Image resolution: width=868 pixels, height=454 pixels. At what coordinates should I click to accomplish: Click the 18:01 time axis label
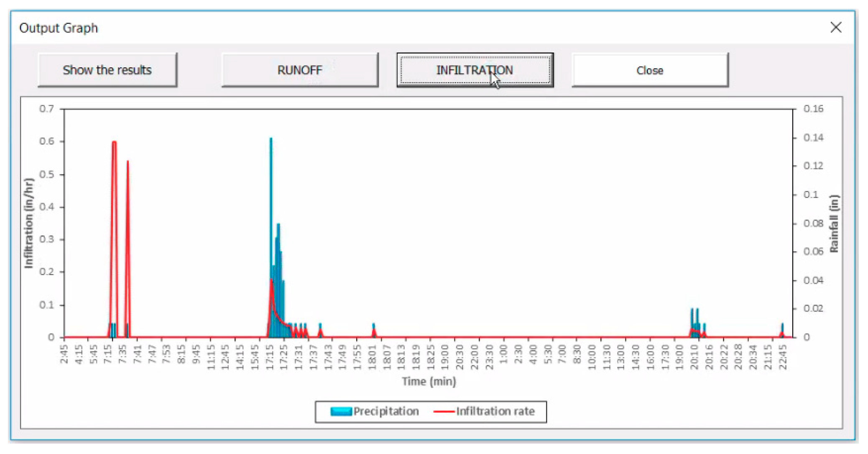[372, 357]
